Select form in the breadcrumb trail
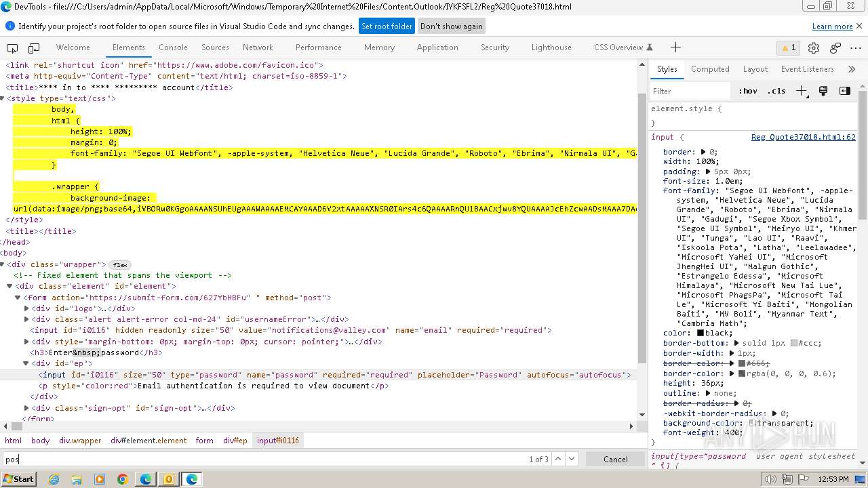Viewport: 868px width, 488px height. 204,441
